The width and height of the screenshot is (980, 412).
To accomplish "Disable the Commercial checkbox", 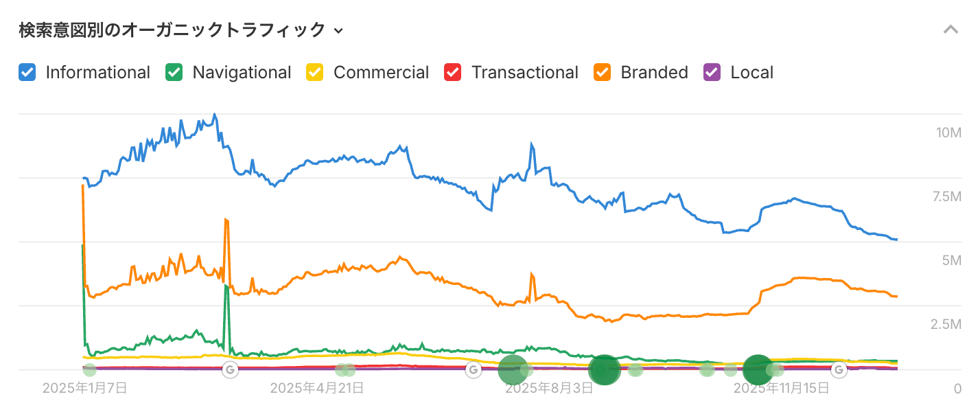I will pyautogui.click(x=315, y=72).
